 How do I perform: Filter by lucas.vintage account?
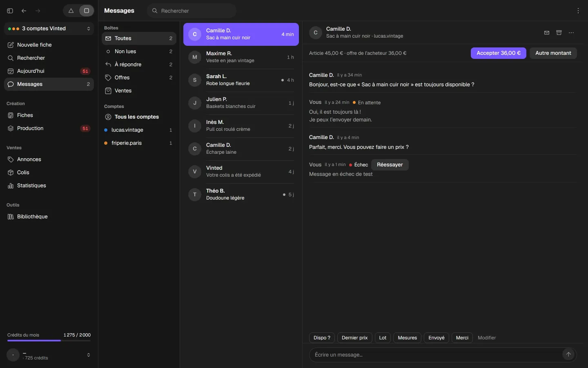tap(139, 130)
